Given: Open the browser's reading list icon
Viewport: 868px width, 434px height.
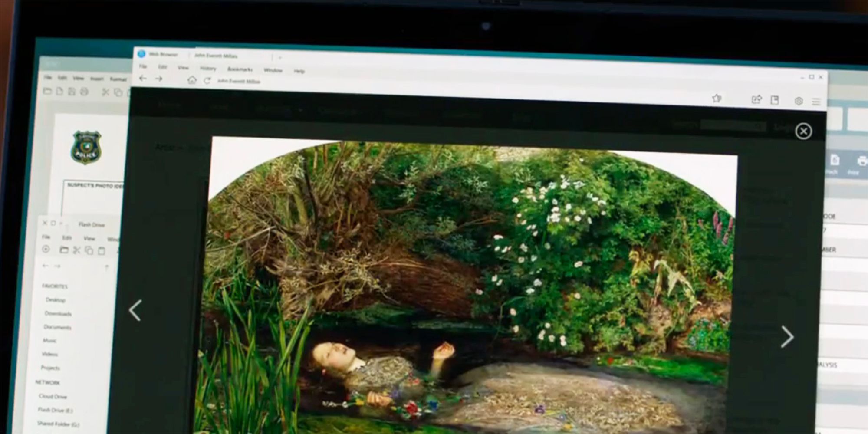Looking at the screenshot, I should [775, 100].
